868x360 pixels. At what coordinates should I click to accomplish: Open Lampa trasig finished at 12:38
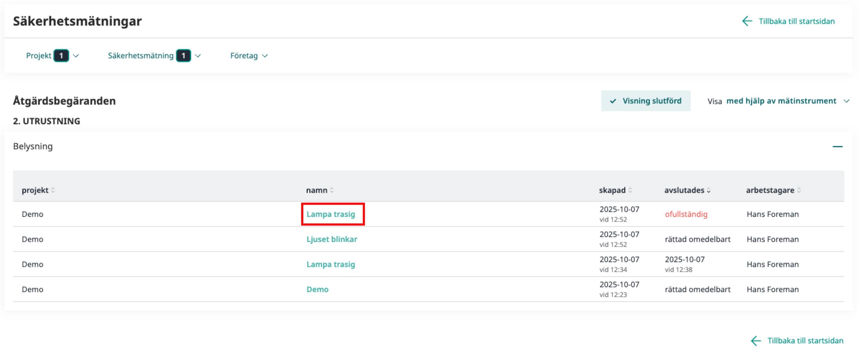[330, 265]
